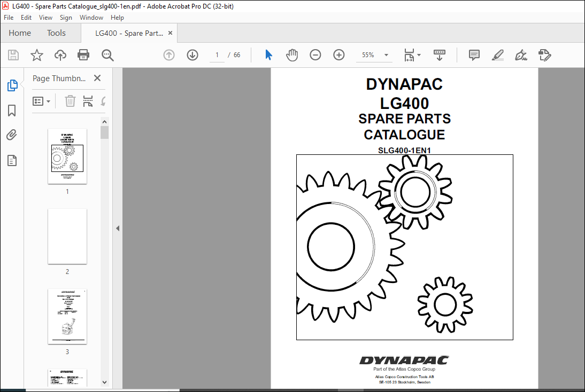
Task: Open the Attachments paperclip icon
Action: click(12, 135)
